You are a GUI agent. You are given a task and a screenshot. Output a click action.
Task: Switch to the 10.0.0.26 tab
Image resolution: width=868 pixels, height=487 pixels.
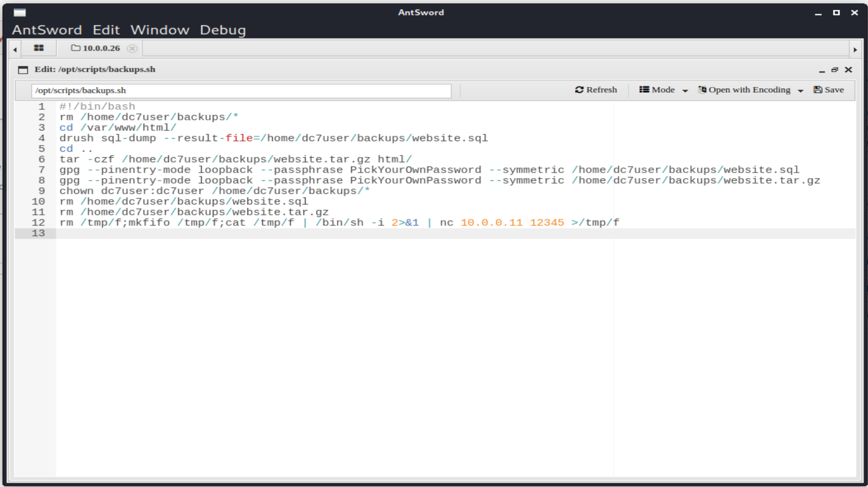pos(96,48)
